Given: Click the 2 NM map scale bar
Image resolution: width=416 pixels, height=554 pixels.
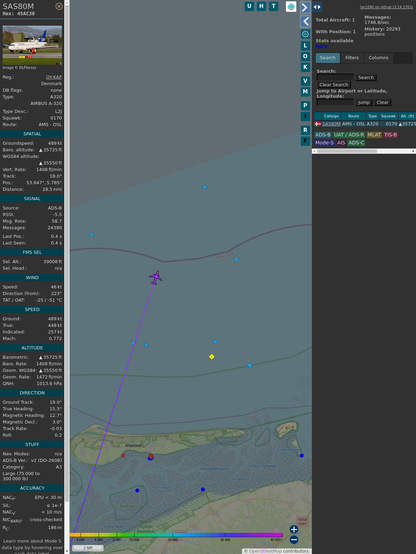Looking at the screenshot, I should tap(88, 548).
